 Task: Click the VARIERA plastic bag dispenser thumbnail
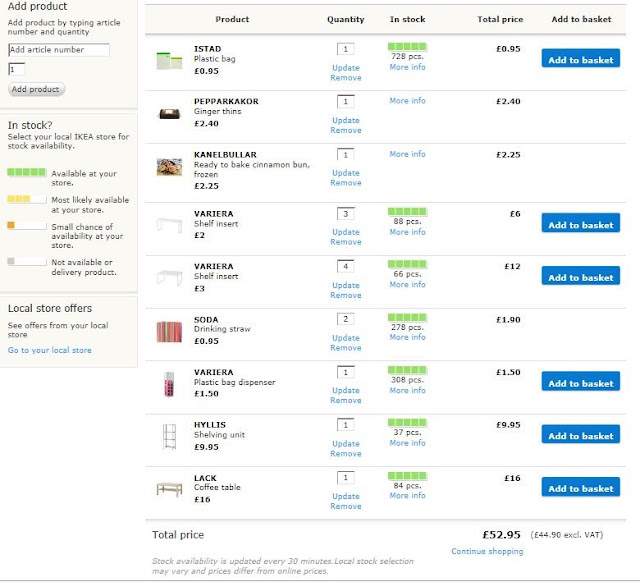(x=169, y=384)
